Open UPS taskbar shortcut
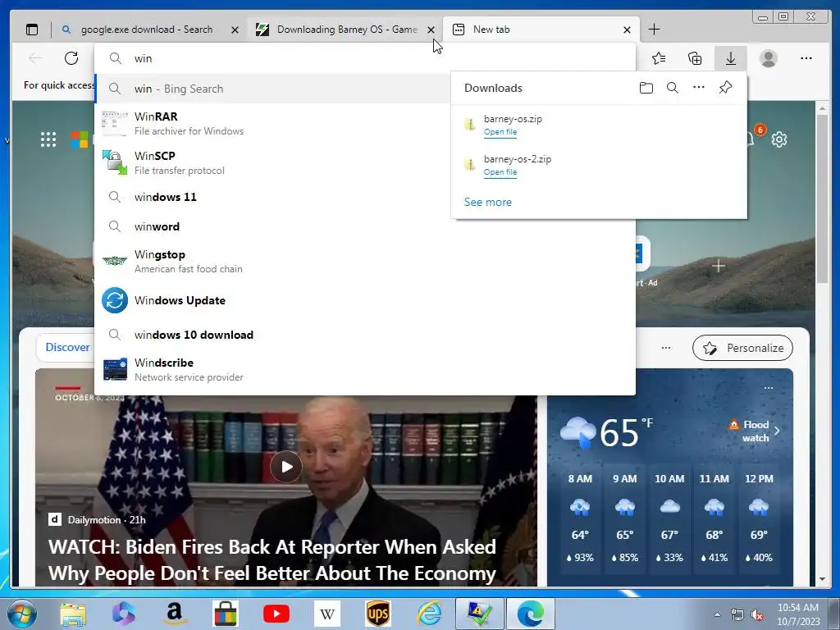The width and height of the screenshot is (840, 630). pyautogui.click(x=378, y=614)
